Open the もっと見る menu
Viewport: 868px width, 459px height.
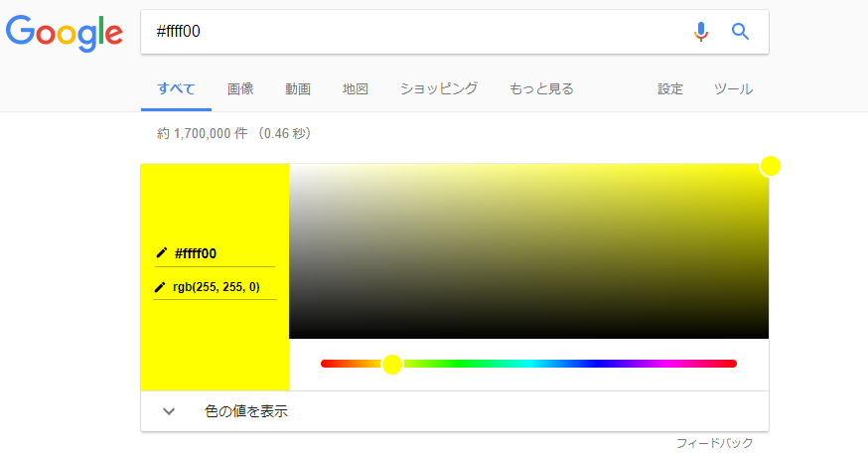[x=541, y=88]
